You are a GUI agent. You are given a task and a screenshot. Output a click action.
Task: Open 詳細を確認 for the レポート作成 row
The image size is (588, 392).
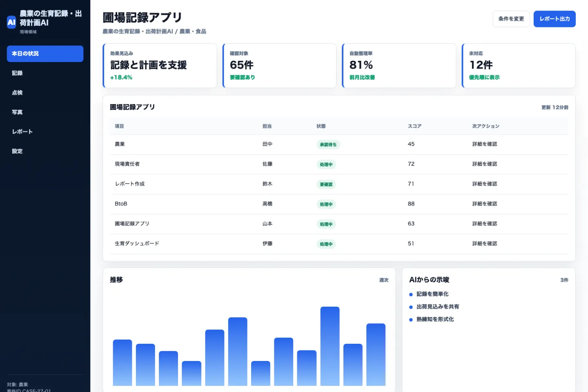485,184
